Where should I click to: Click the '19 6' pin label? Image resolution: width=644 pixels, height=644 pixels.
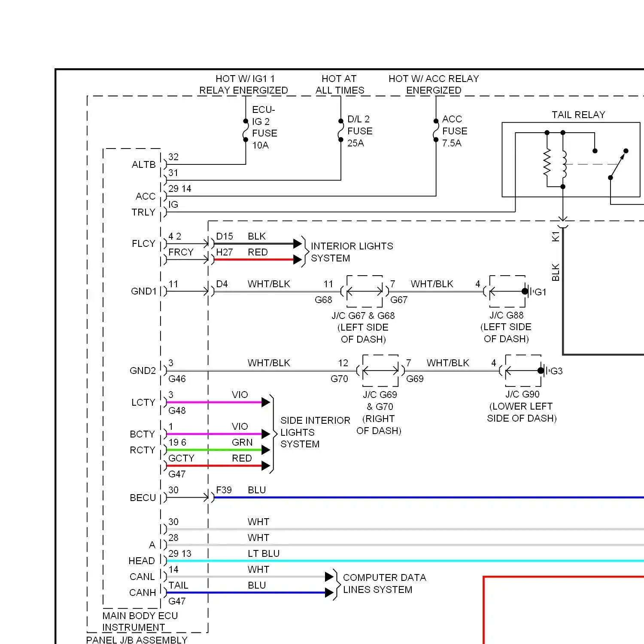tap(177, 443)
